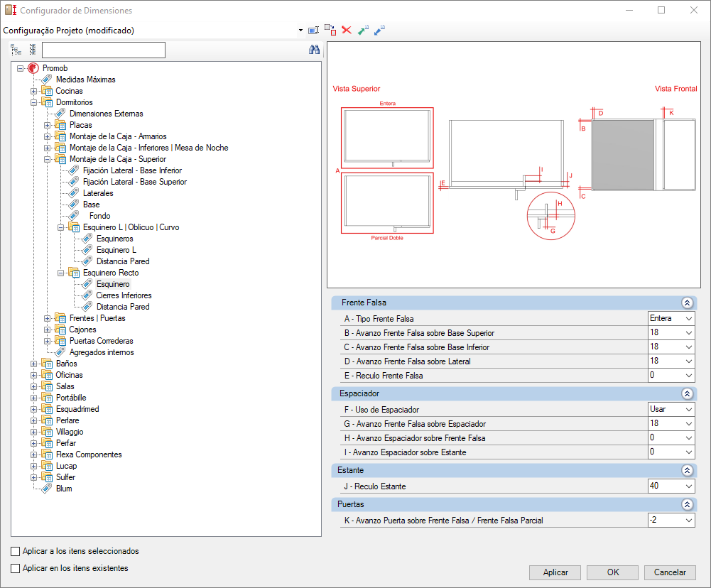Click the binoculars search icon
This screenshot has width=711, height=588.
pyautogui.click(x=314, y=50)
